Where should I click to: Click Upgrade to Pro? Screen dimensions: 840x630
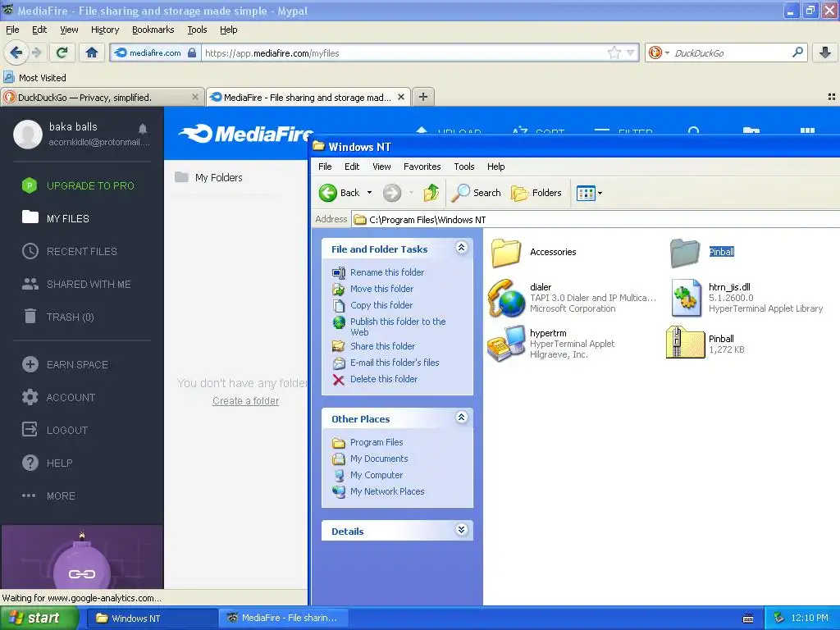coord(78,185)
